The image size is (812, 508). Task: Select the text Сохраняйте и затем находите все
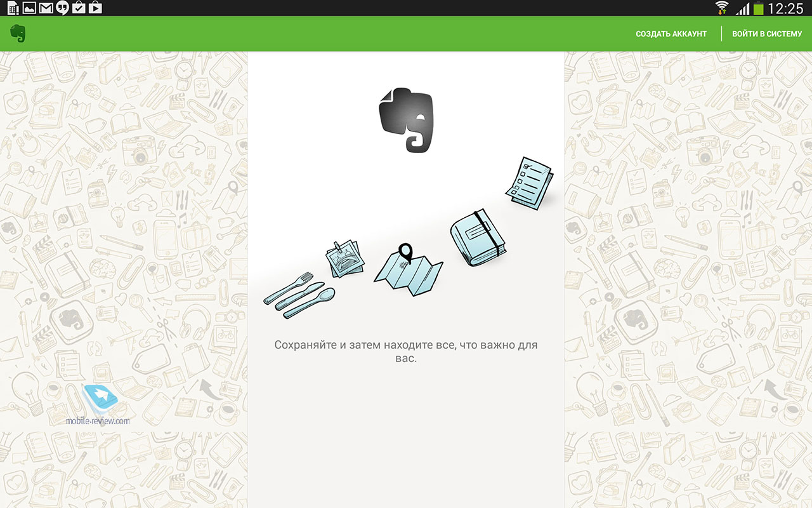pos(364,345)
